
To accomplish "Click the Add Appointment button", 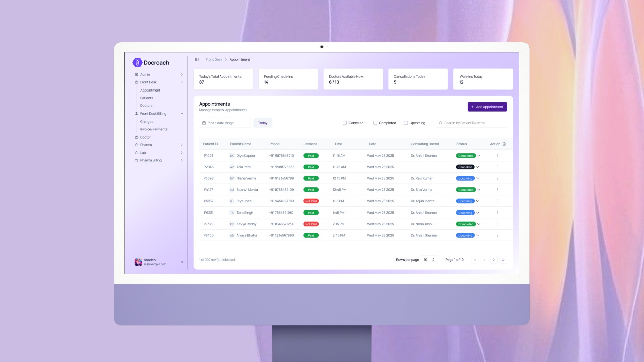I will (x=487, y=107).
